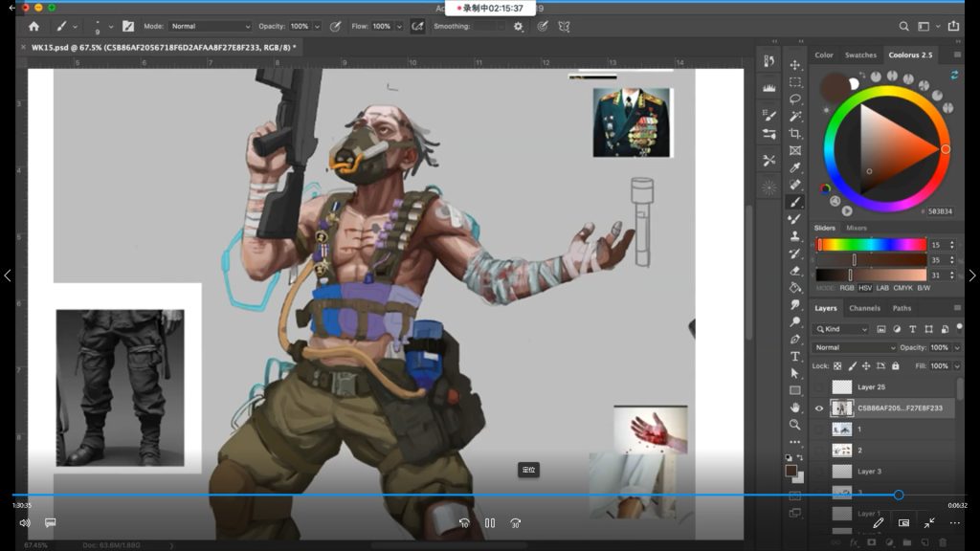Open the layer blend mode Normal dropdown
Viewport: 980px width, 551px height.
[x=854, y=347]
